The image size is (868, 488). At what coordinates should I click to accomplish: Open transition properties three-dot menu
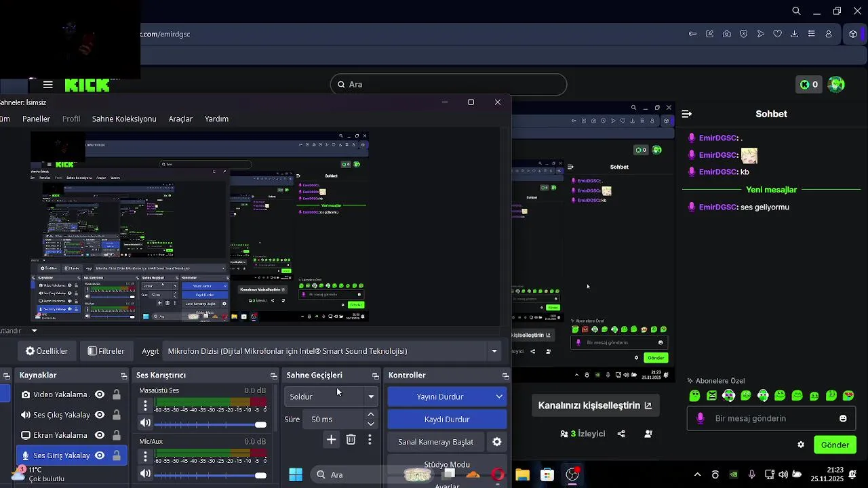click(x=370, y=440)
